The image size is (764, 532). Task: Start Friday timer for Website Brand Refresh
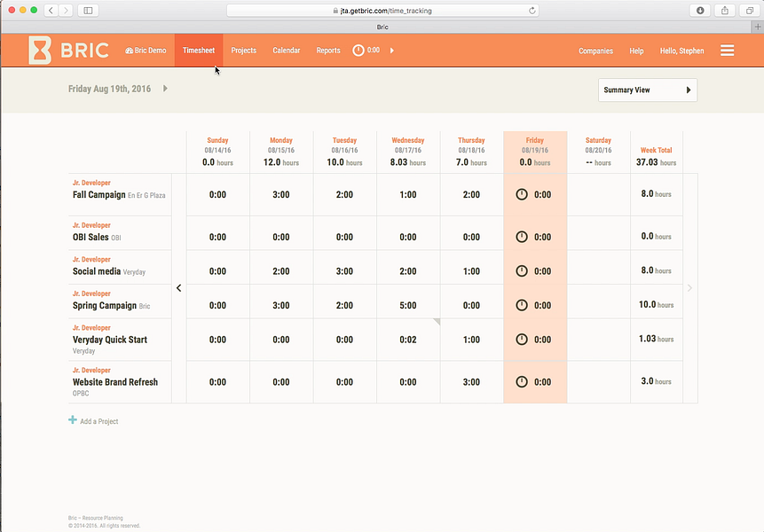tap(522, 382)
